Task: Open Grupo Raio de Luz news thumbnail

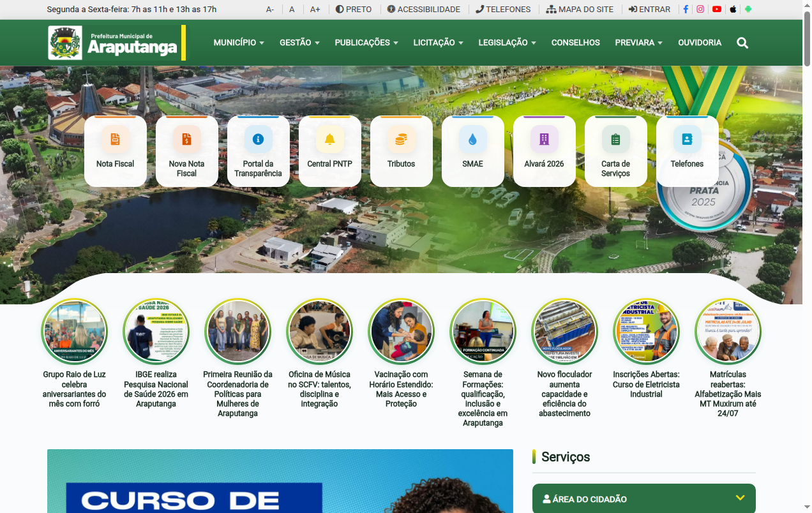Action: [74, 332]
